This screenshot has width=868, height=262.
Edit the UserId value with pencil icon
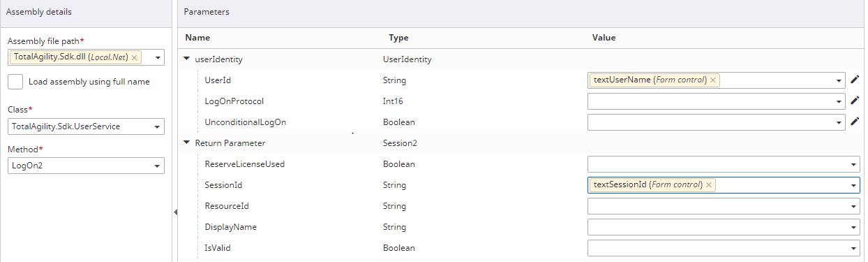855,80
